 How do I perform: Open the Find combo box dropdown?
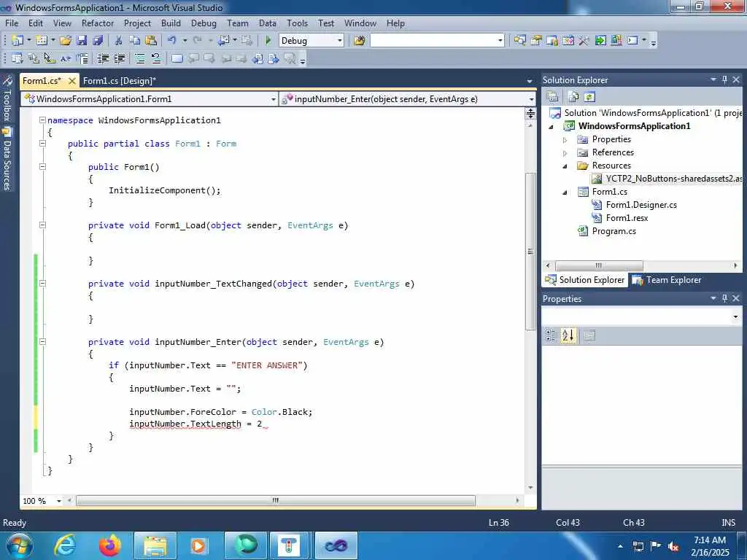(x=500, y=41)
